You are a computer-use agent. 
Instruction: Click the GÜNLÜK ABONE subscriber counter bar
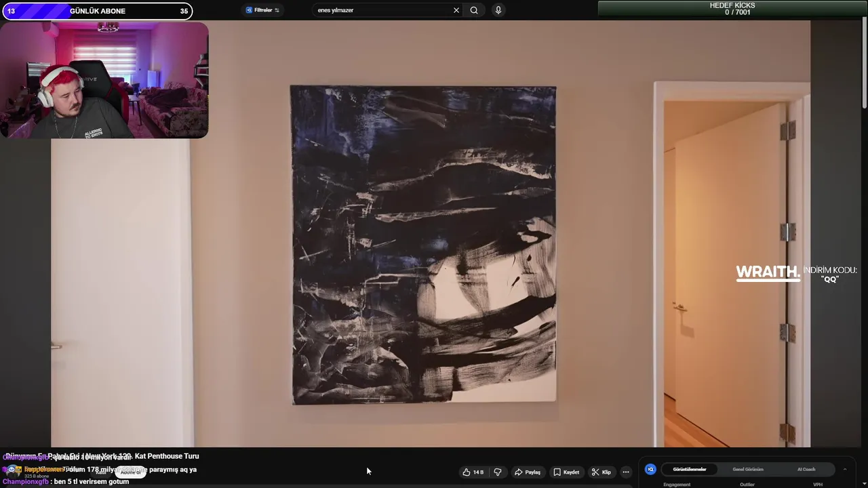point(96,11)
